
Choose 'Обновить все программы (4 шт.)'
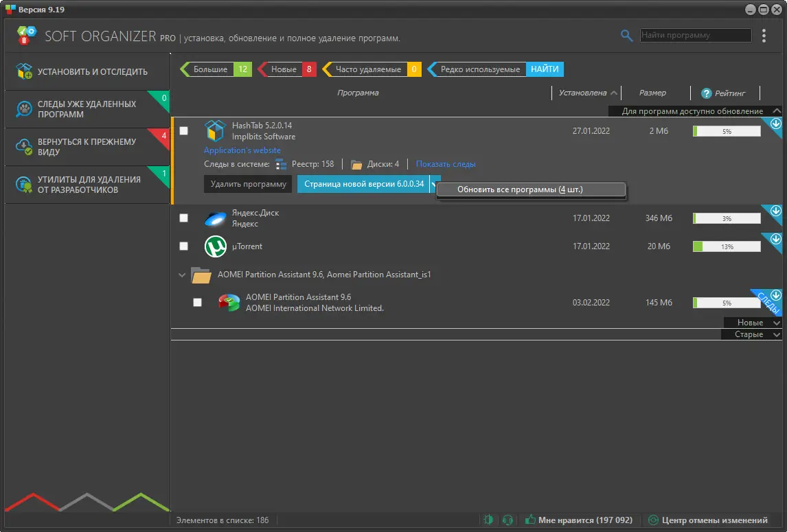(531, 189)
